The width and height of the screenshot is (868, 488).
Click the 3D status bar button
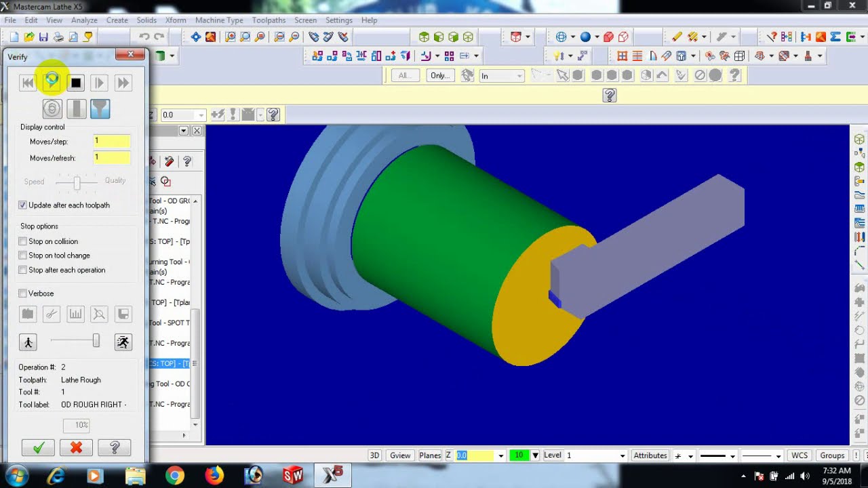[x=374, y=455]
